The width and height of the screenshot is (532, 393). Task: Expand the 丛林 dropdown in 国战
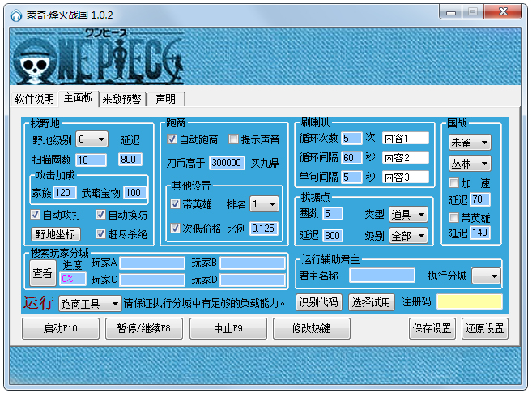(x=470, y=164)
